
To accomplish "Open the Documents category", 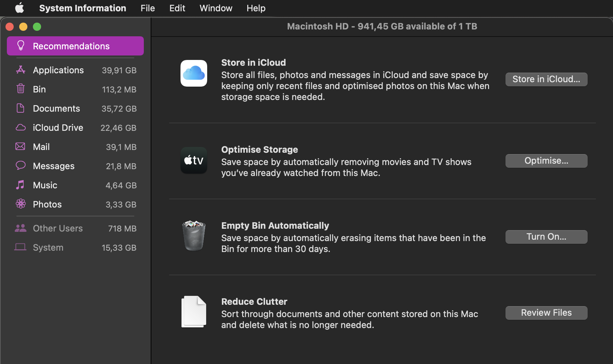I will coord(75,109).
